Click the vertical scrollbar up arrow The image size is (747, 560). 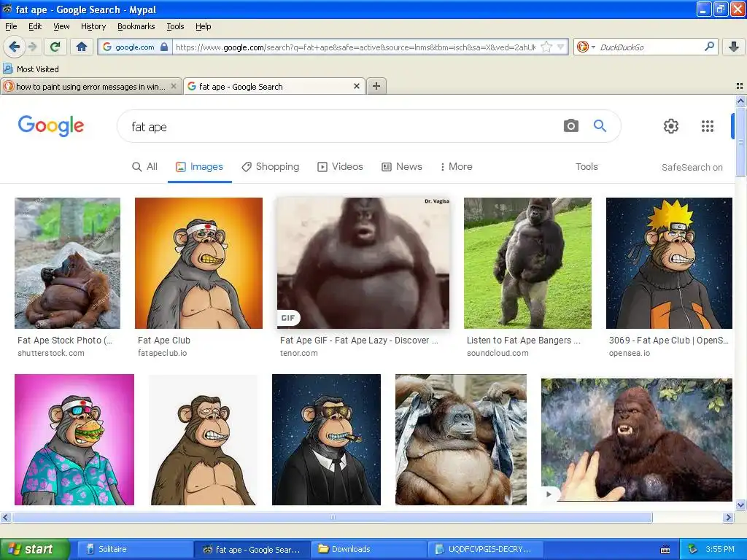pyautogui.click(x=740, y=101)
